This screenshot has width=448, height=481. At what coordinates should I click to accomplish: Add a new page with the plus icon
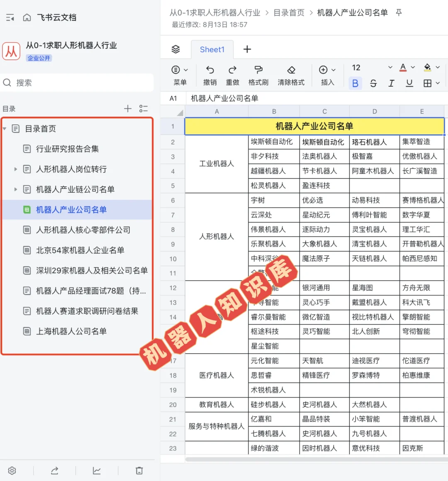pyautogui.click(x=128, y=108)
